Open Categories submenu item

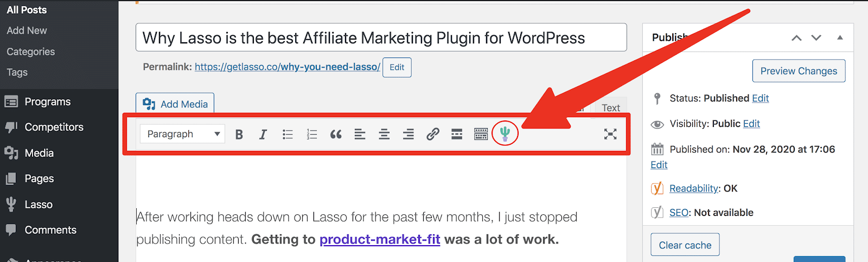[30, 52]
